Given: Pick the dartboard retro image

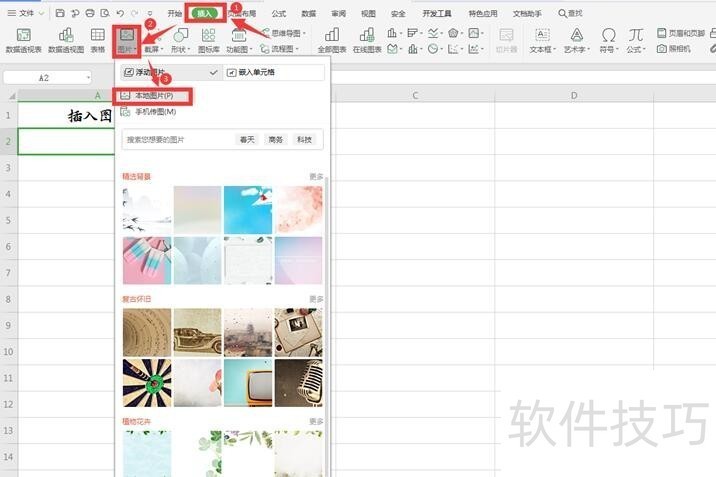Looking at the screenshot, I should coord(147,383).
